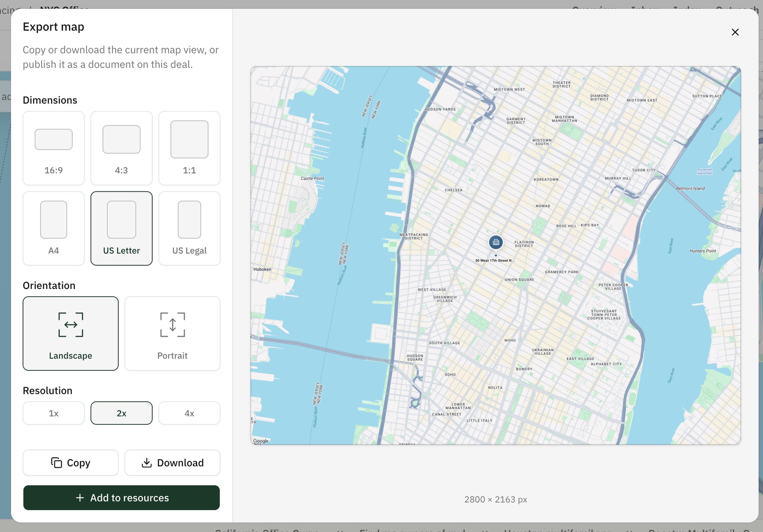Image resolution: width=763 pixels, height=532 pixels.
Task: Click the Hunters Point map label
Action: [703, 251]
